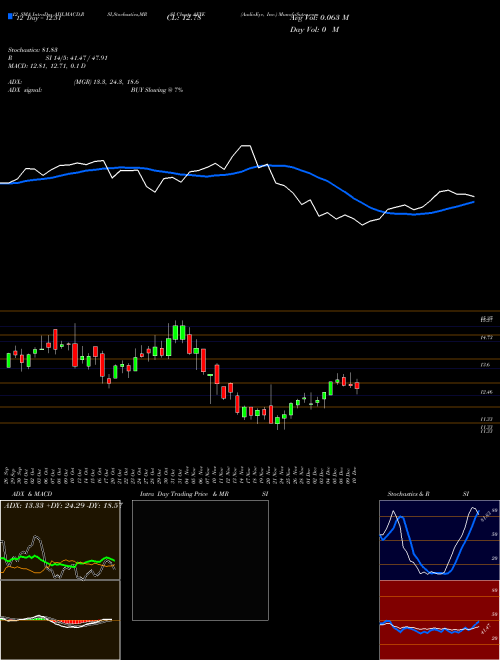Viewport: 500px width, 660px height.
Task: Open the blue Stochastics chart panel
Action: tap(439, 540)
